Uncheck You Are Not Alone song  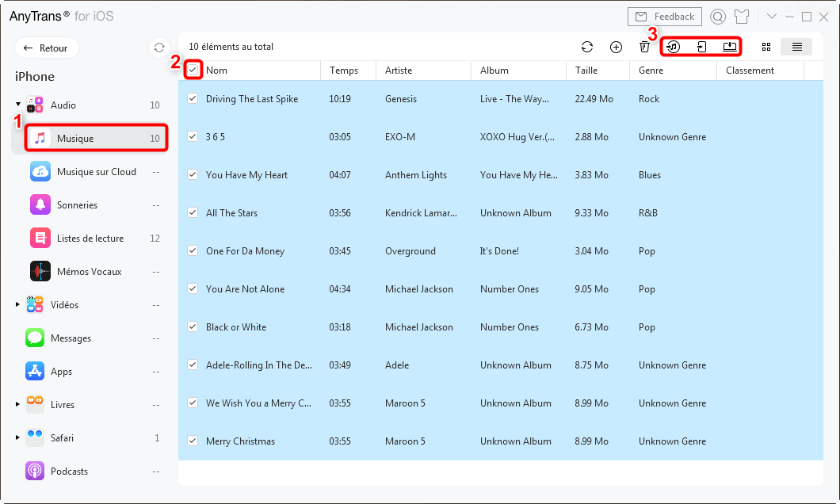193,288
